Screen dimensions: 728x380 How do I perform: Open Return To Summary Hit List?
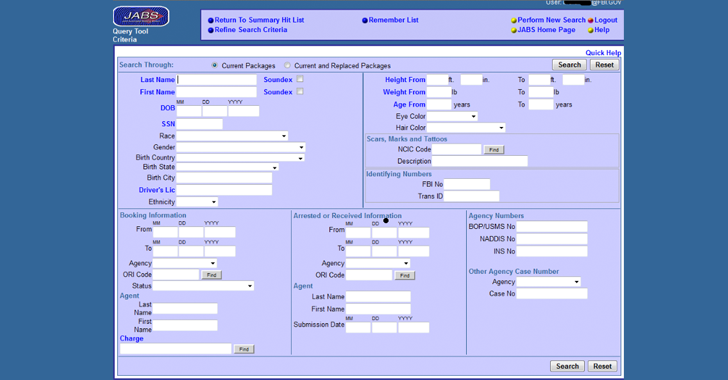[259, 20]
